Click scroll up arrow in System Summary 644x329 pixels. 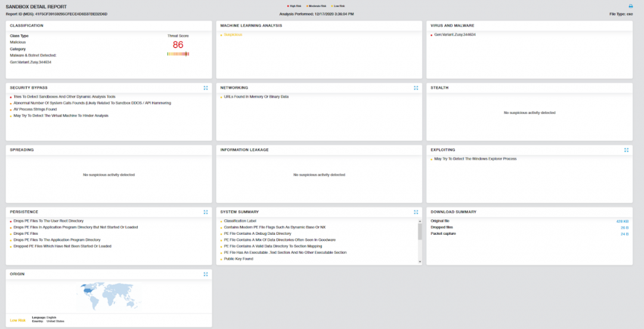[x=420, y=220]
